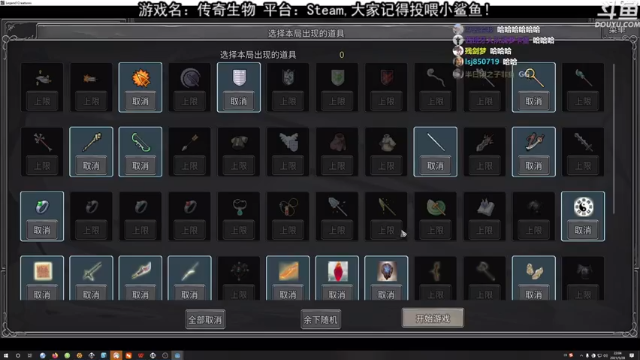Toggle 上限 button under the gauntlet item

485,166
